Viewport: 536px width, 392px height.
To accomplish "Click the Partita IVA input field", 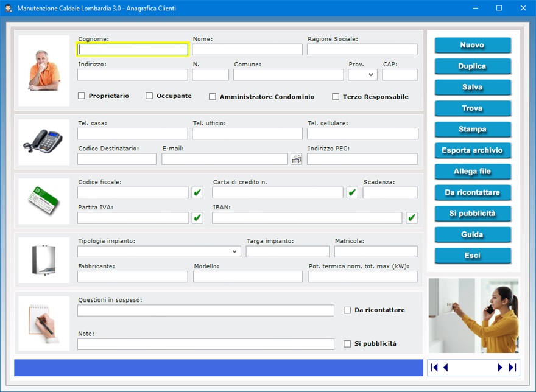I will (133, 218).
